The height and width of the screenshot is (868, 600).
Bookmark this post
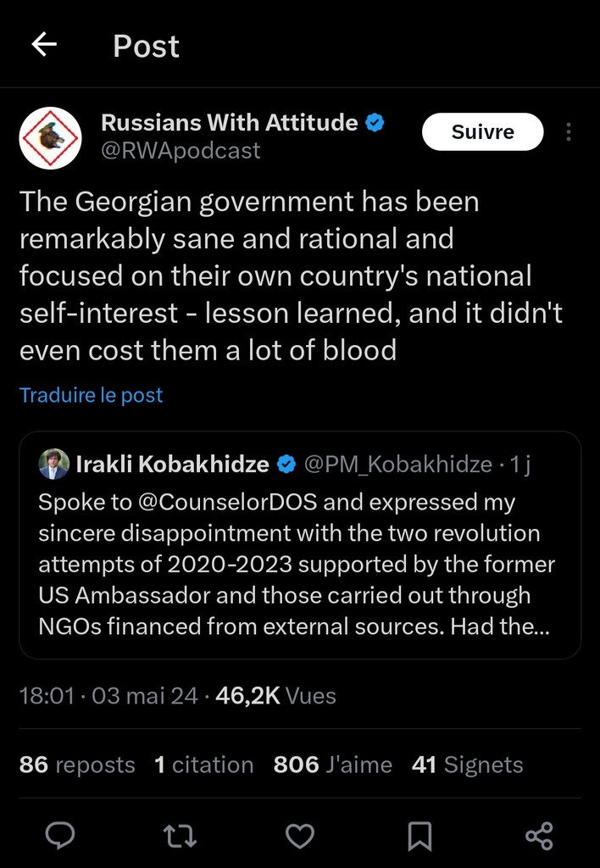click(x=419, y=836)
